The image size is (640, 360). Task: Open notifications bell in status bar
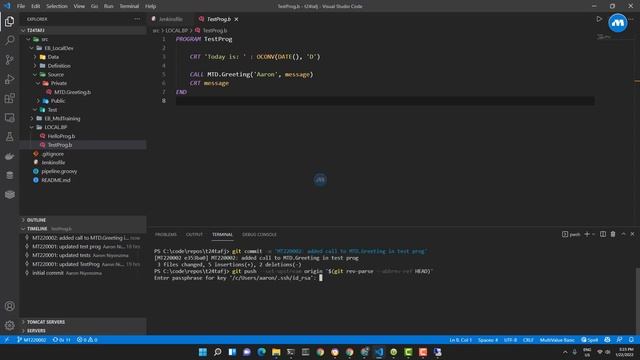(x=631, y=340)
